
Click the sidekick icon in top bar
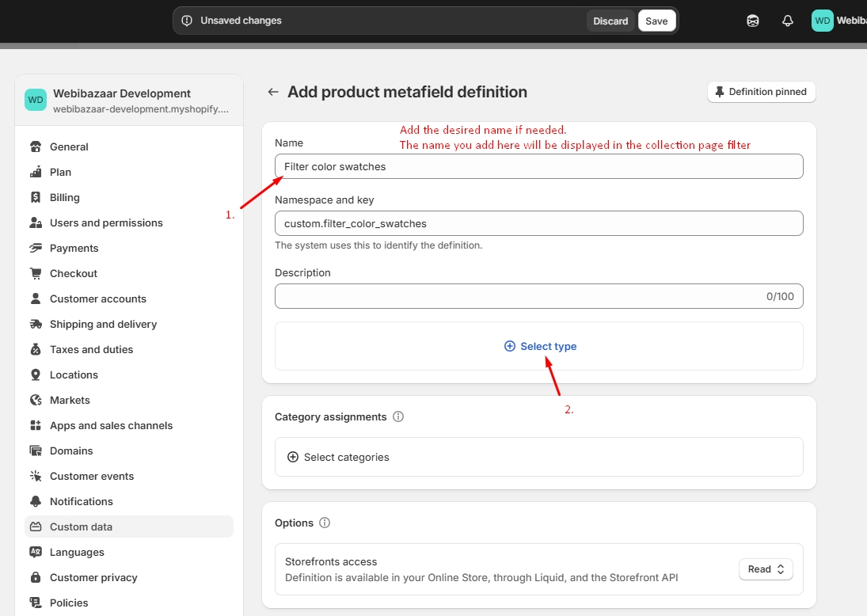(x=753, y=21)
